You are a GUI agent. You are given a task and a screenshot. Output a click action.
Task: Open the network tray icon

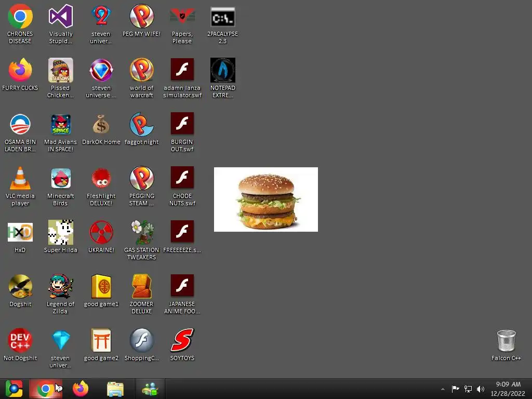click(x=468, y=389)
